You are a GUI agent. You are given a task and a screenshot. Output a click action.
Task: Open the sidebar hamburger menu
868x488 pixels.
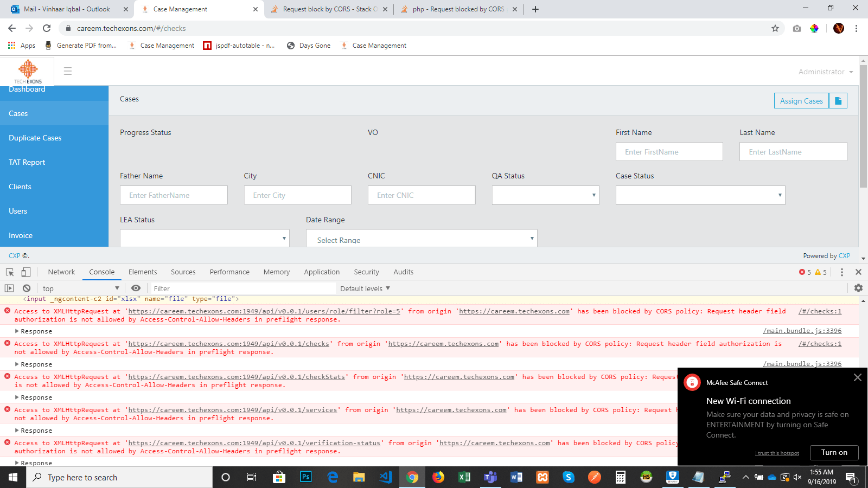[x=67, y=70]
